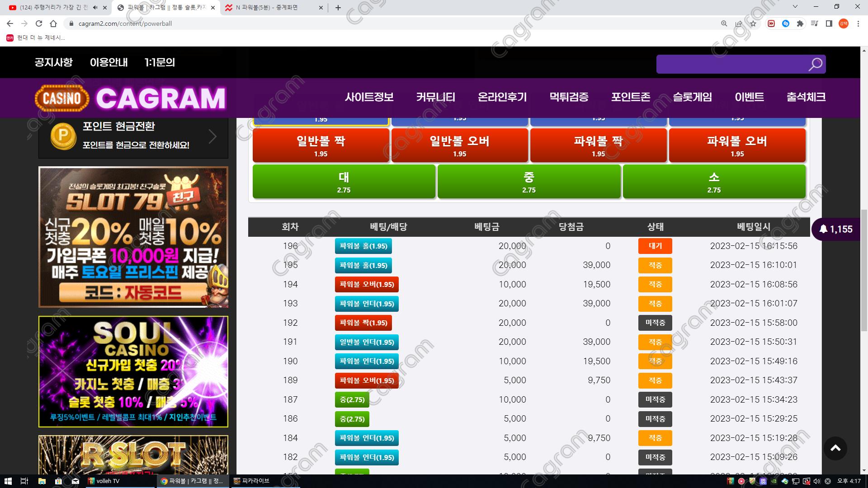Expand the point cash conversion chevron
The height and width of the screenshot is (488, 868).
click(x=212, y=136)
